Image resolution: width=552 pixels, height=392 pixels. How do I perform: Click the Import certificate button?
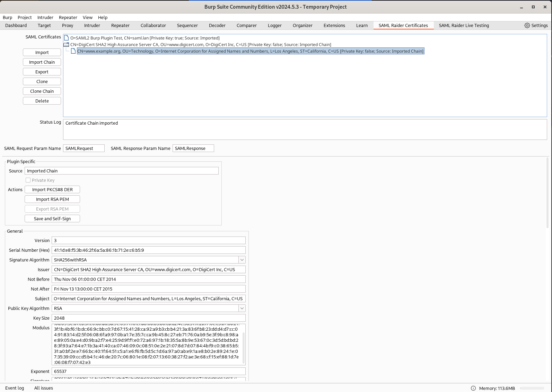(x=42, y=52)
